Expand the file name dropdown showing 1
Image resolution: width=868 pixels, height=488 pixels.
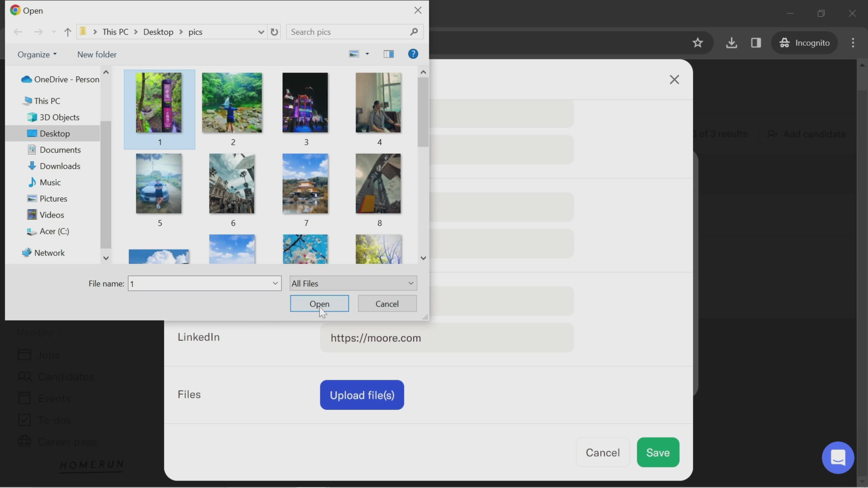tap(275, 284)
